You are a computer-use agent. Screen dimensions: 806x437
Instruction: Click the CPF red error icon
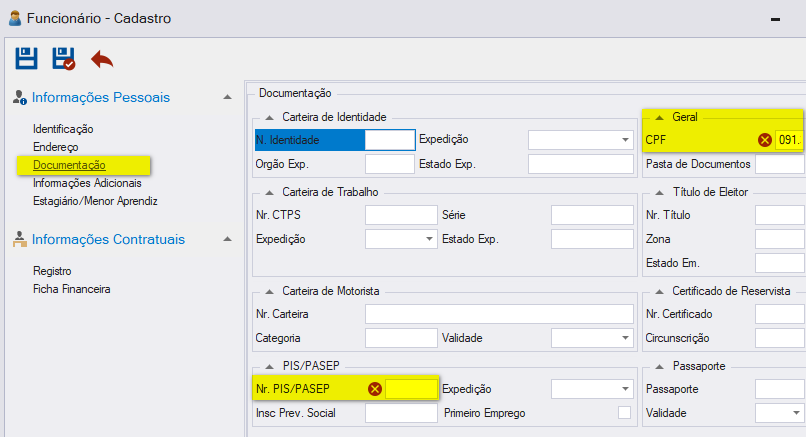click(765, 140)
